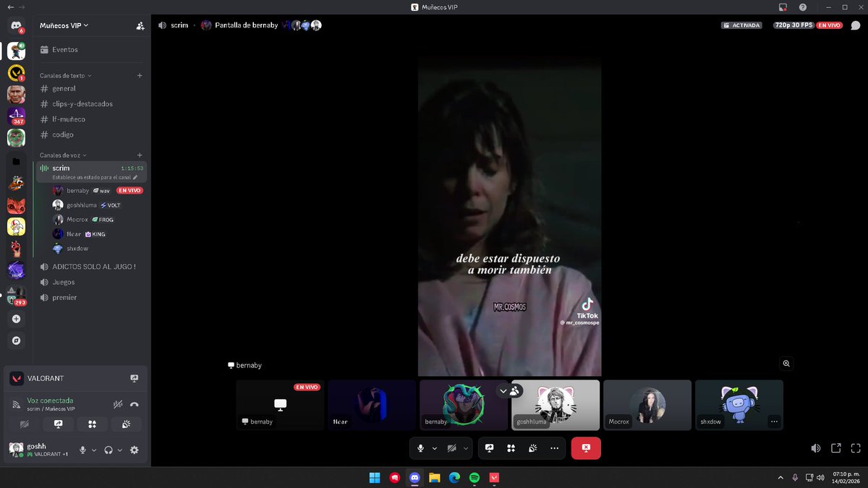Open Eventos calendar entry
The width and height of the screenshot is (868, 488).
(92, 50)
